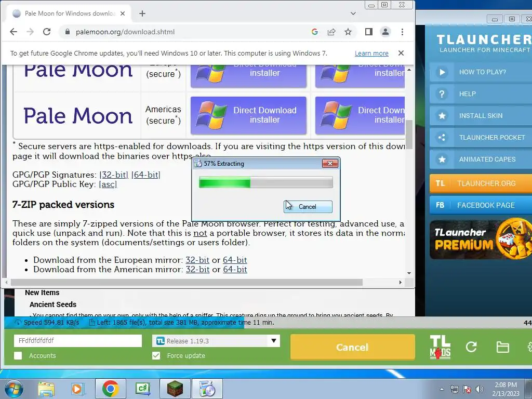Open tab search chevron in Chrome

pos(353,14)
